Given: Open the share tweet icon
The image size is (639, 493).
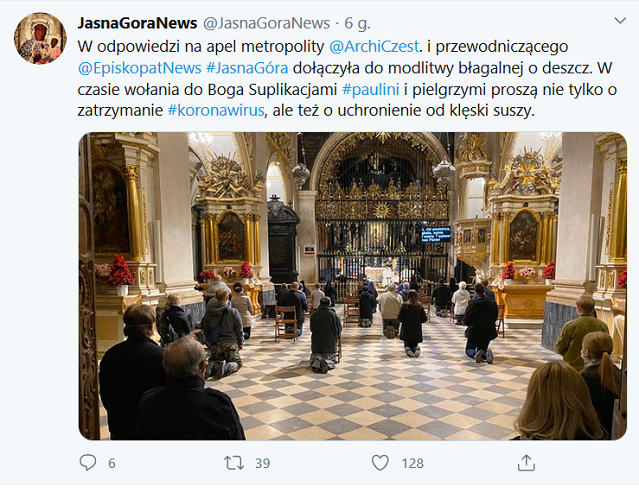Looking at the screenshot, I should click(x=526, y=463).
